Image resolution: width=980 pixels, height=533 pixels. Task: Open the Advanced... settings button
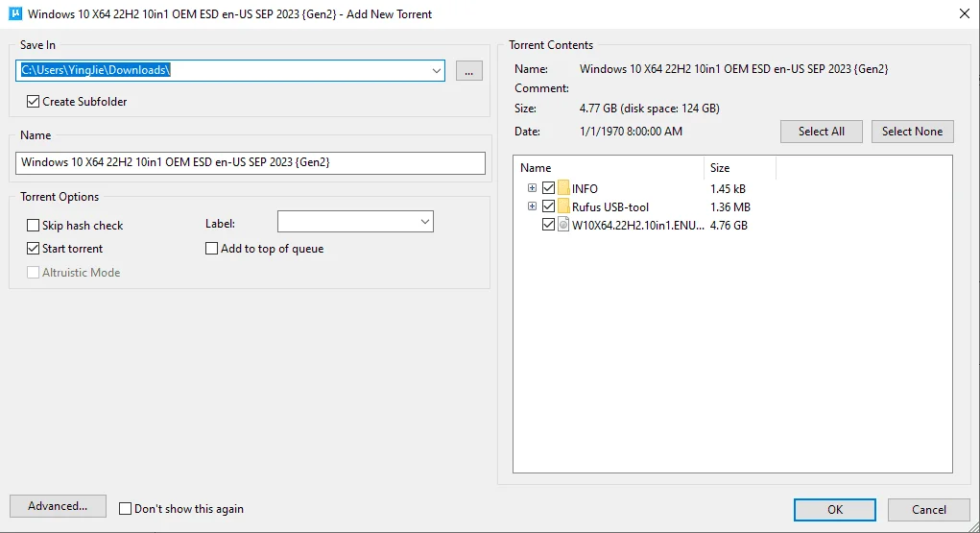coord(58,506)
